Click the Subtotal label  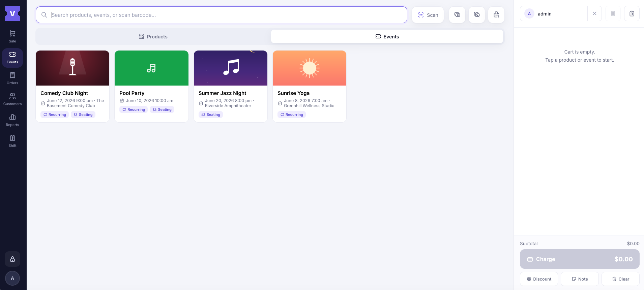529,244
